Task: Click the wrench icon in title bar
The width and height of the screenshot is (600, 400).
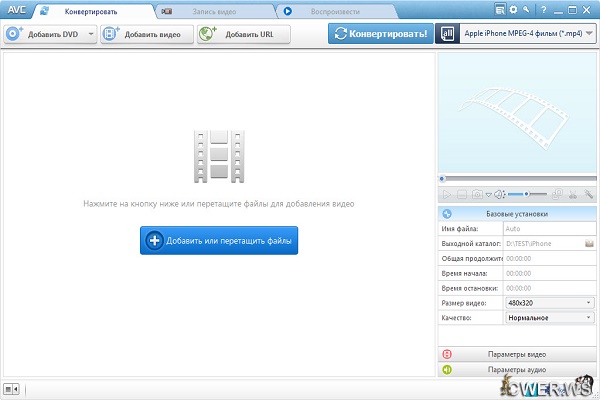Action: coord(526,9)
